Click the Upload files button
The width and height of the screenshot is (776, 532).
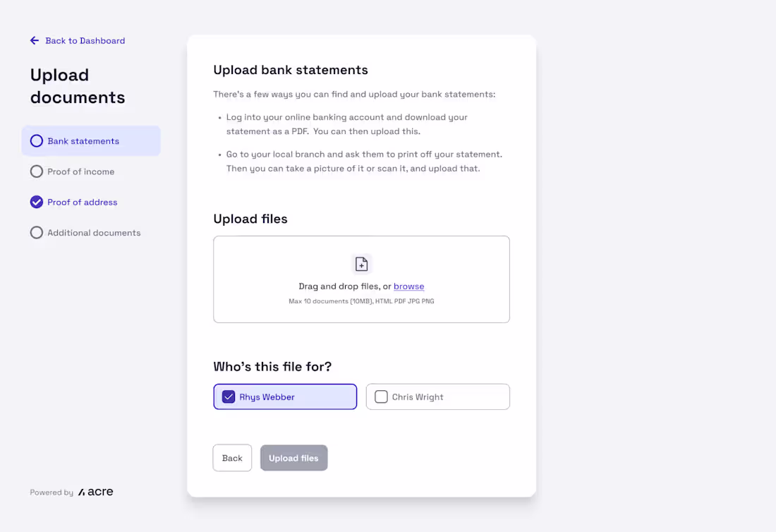[293, 458]
